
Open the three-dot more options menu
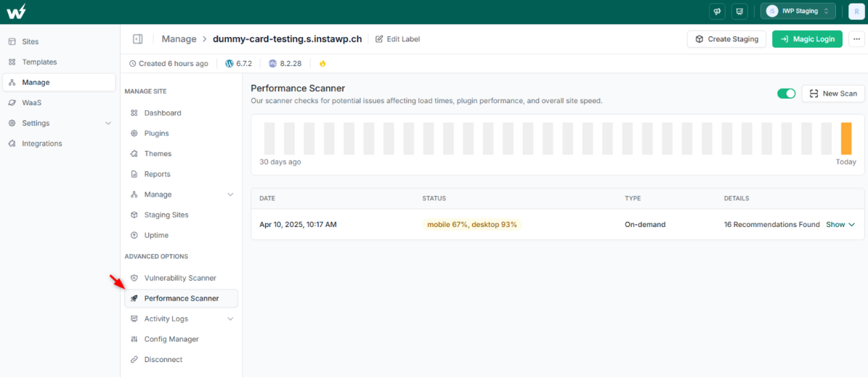pyautogui.click(x=857, y=39)
